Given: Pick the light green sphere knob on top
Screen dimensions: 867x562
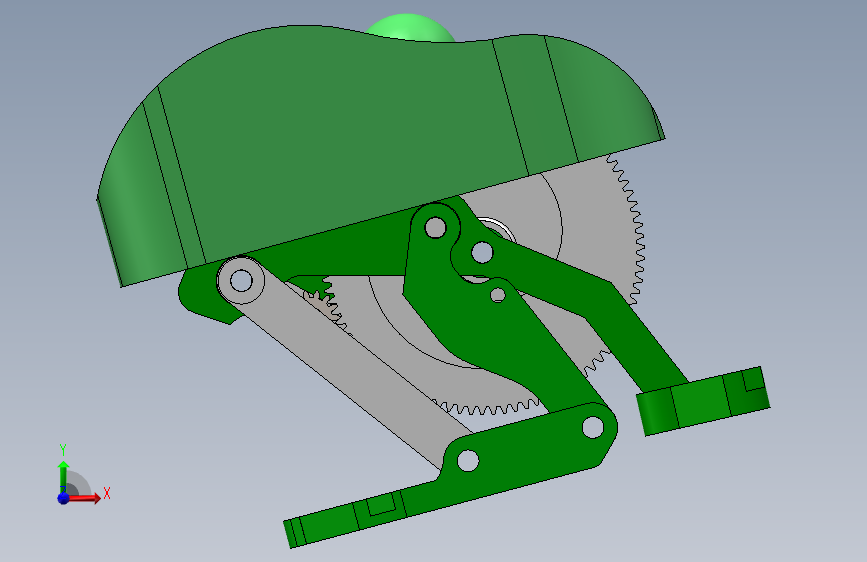Looking at the screenshot, I should click(410, 27).
